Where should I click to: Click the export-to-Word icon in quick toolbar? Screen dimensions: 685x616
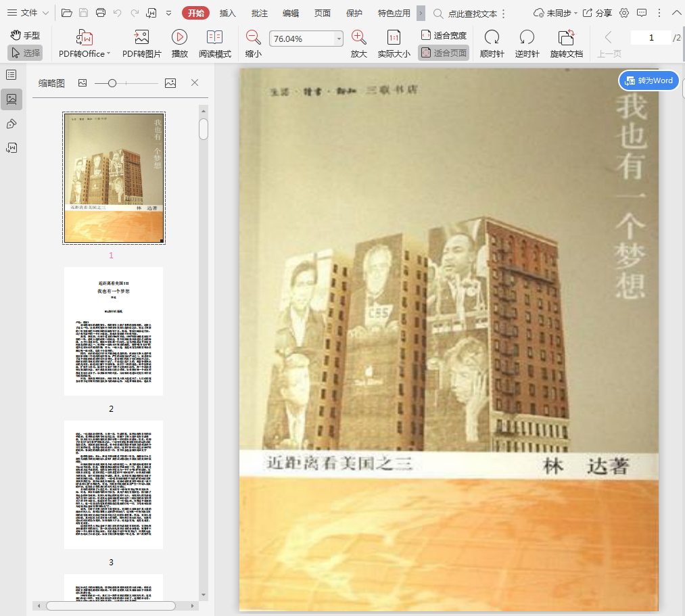point(151,13)
